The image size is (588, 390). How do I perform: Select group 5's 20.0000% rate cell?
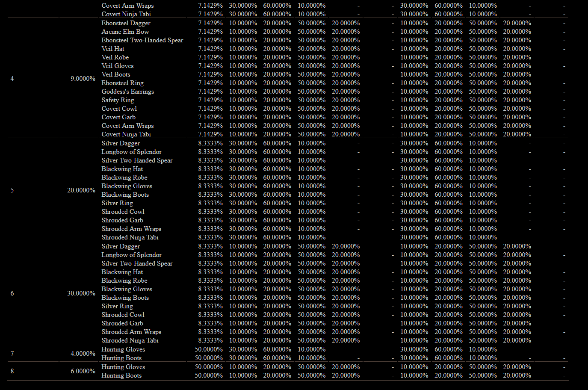pos(81,190)
